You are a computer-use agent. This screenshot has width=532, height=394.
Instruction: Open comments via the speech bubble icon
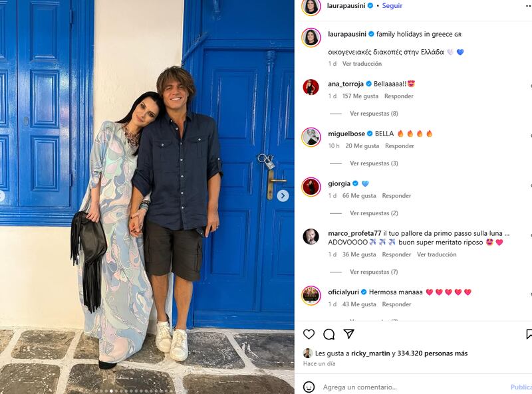[329, 334]
